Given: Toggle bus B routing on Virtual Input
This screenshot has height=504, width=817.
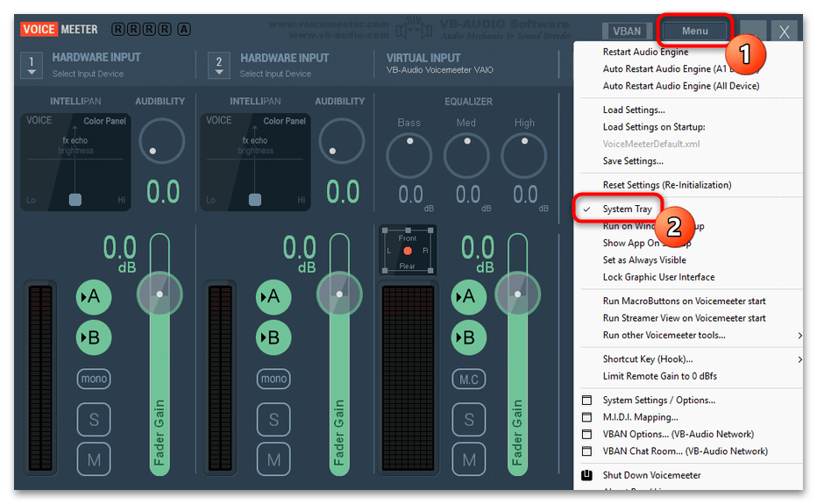Looking at the screenshot, I should tap(469, 337).
